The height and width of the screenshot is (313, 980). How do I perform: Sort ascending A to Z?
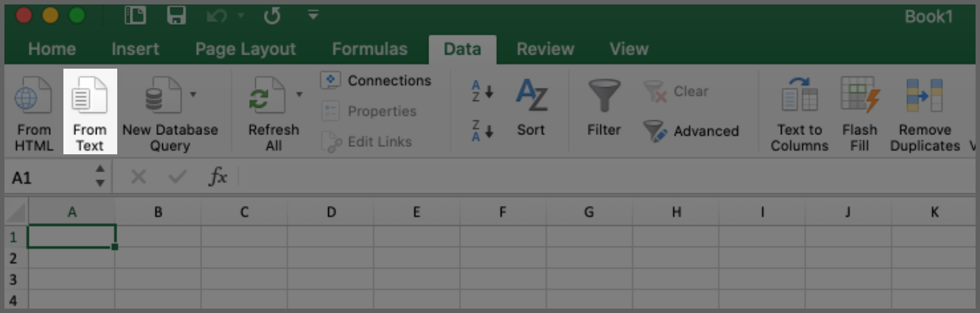coord(482,92)
